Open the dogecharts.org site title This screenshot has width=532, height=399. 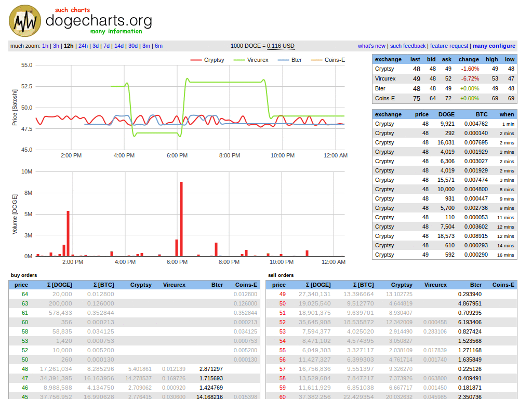coord(99,21)
